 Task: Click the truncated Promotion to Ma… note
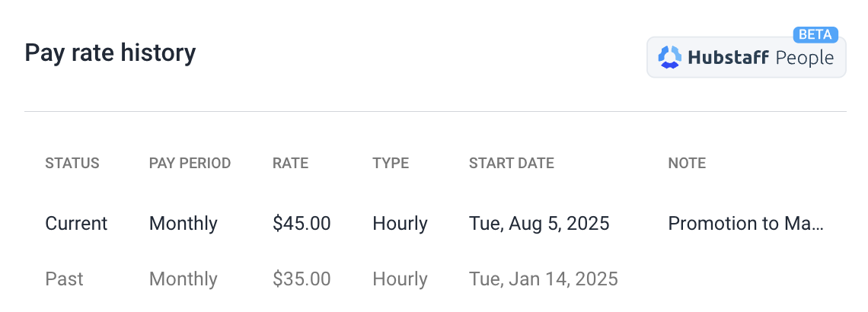(745, 224)
